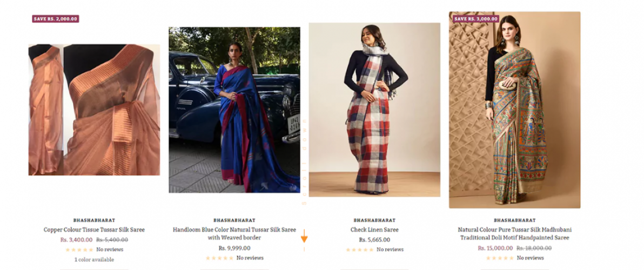Click the Rs. 3,400.00 sale price
The image size is (644, 270).
76,240
